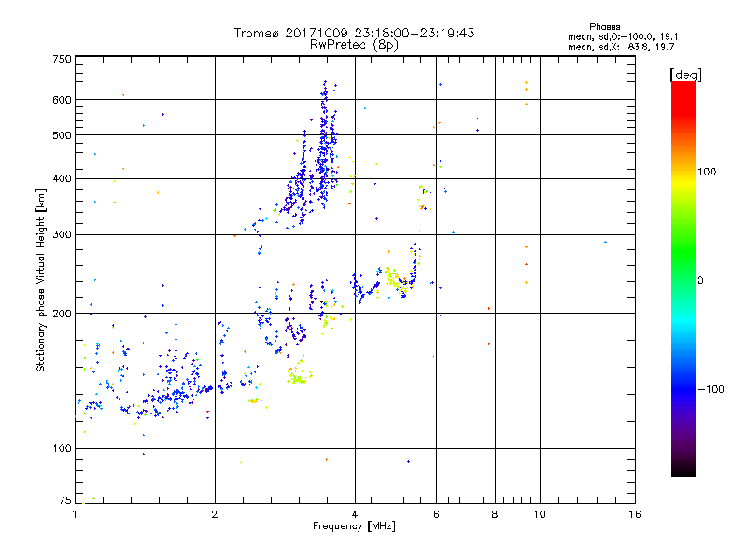Click the '200' y-axis tick label
The image size is (747, 560).
(62, 314)
